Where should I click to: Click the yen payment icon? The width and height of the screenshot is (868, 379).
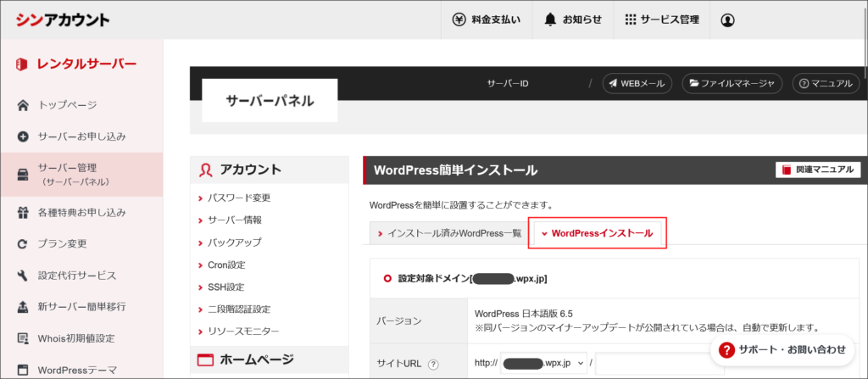[x=459, y=20]
